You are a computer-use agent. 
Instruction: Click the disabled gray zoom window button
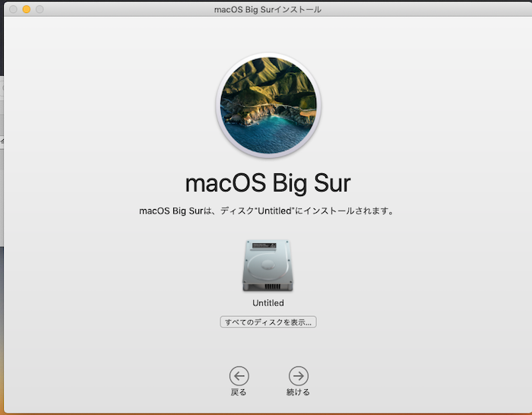(40, 9)
